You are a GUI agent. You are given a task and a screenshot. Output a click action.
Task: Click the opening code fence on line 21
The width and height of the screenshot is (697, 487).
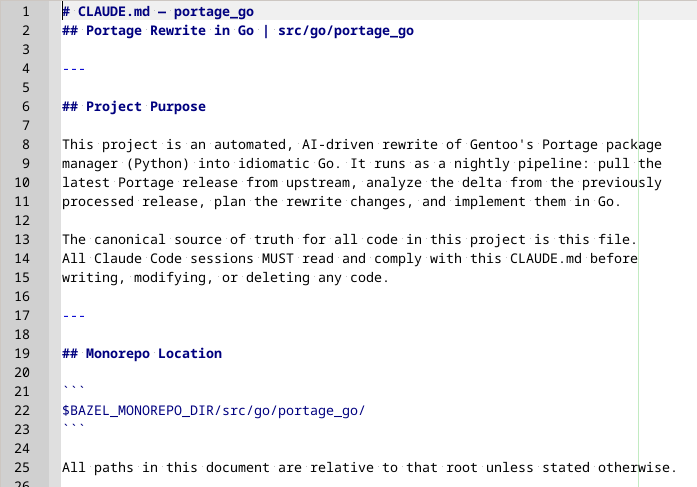[x=73, y=388]
